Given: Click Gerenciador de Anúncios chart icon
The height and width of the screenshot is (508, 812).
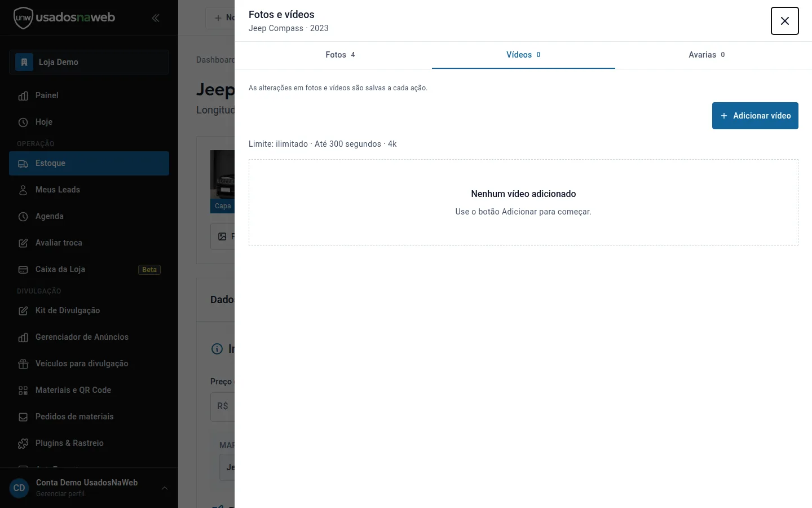Looking at the screenshot, I should coord(23,338).
